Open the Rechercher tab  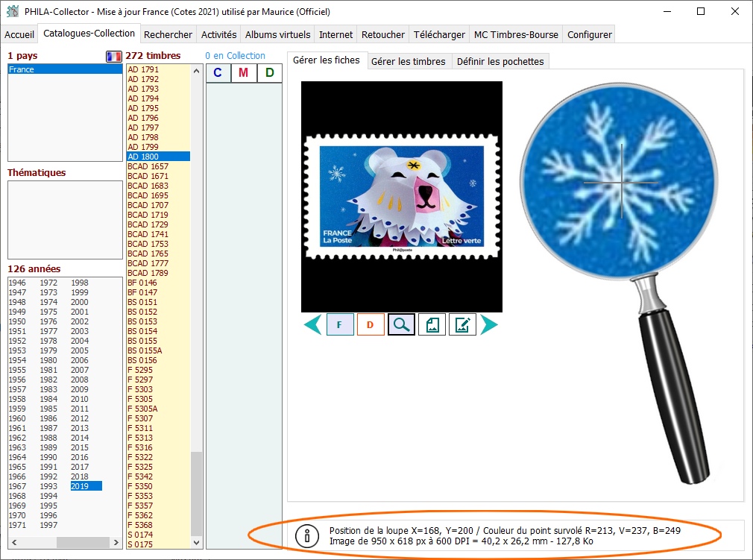pos(168,34)
